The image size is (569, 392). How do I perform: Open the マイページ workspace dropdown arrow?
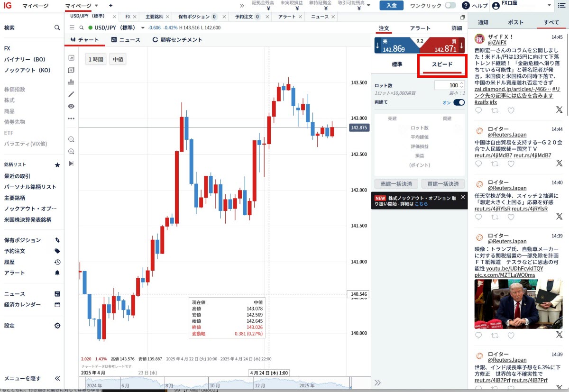(96, 6)
